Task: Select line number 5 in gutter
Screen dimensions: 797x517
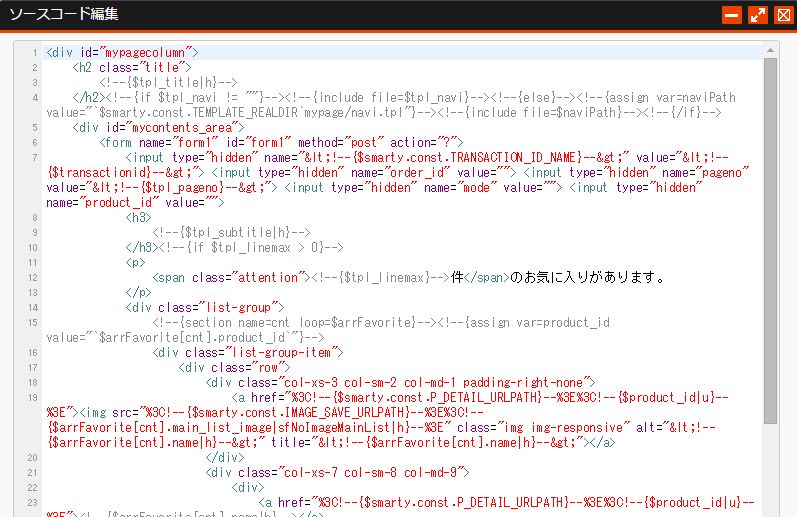Action: point(35,128)
